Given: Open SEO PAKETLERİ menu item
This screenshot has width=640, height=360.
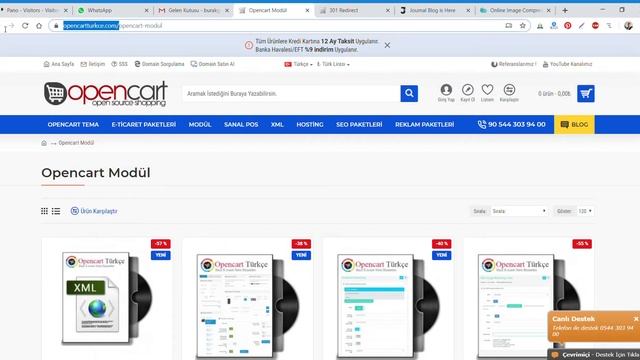Looking at the screenshot, I should 359,124.
